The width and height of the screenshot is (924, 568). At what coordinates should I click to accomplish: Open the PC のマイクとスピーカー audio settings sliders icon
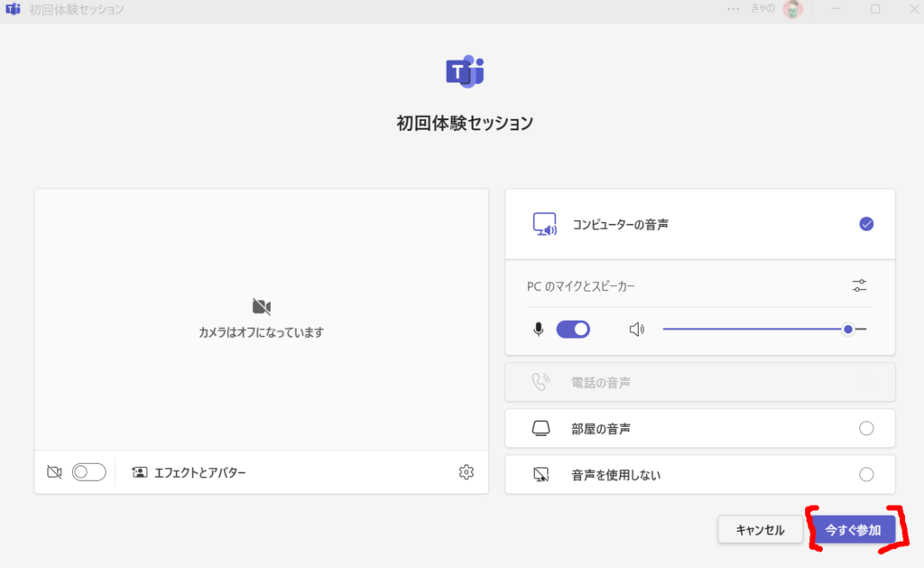859,286
